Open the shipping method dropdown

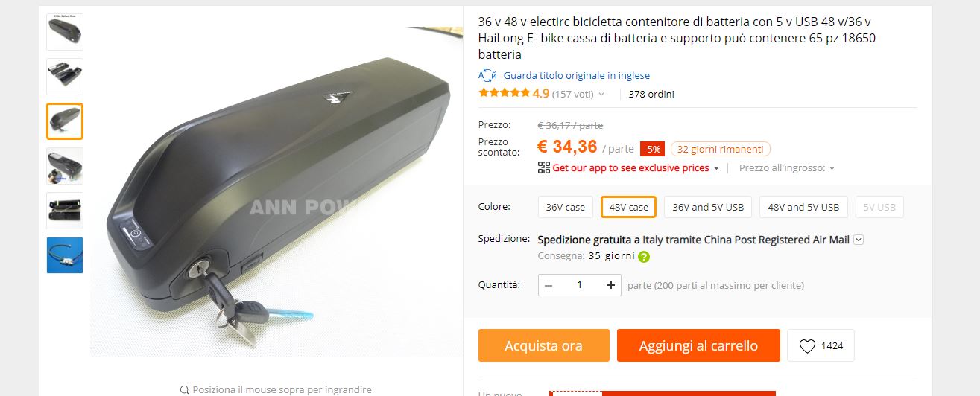859,240
